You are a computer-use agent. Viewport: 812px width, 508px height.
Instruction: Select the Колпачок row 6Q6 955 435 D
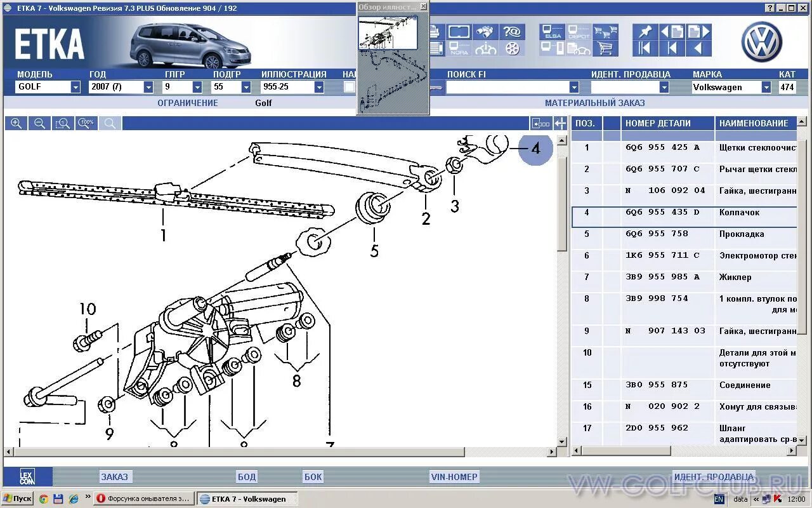pos(684,217)
